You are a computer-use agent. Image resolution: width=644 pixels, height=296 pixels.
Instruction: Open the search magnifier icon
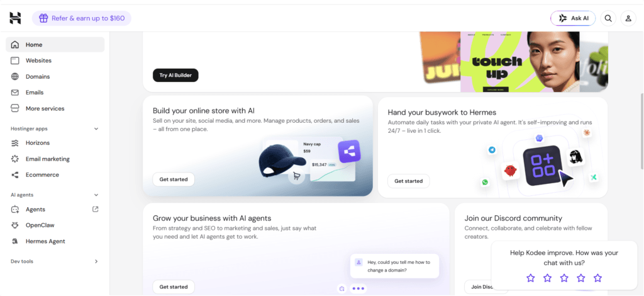pos(608,18)
